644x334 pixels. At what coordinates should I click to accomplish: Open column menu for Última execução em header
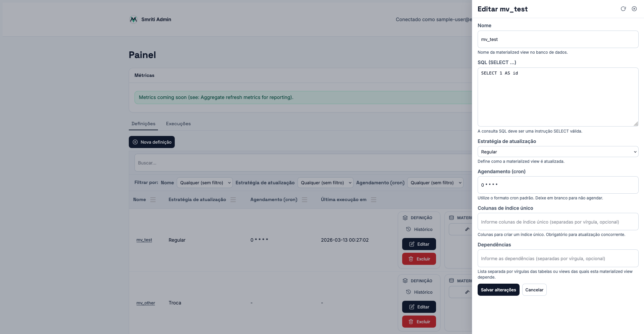coord(374,200)
